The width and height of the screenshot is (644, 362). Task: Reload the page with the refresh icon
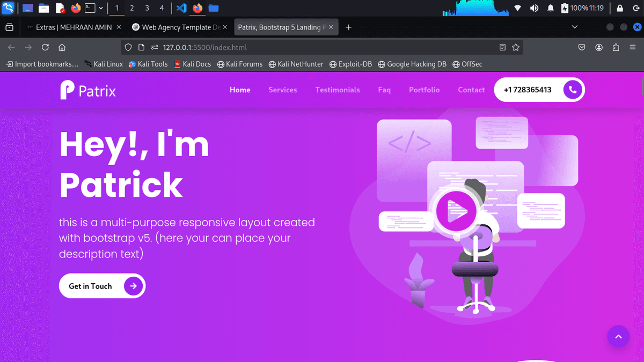pos(45,47)
